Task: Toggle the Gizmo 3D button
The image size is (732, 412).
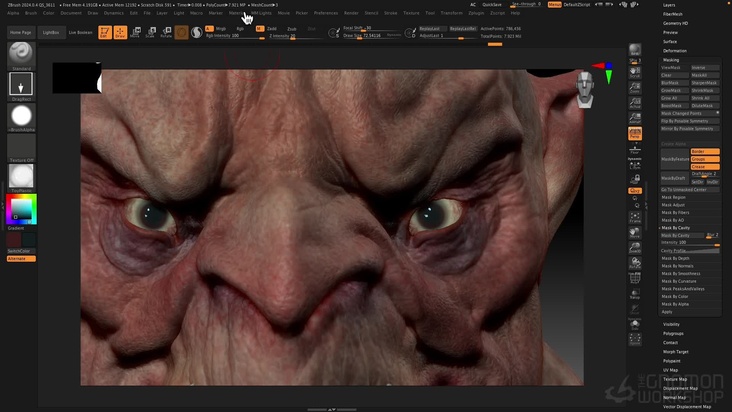Action: click(x=181, y=32)
